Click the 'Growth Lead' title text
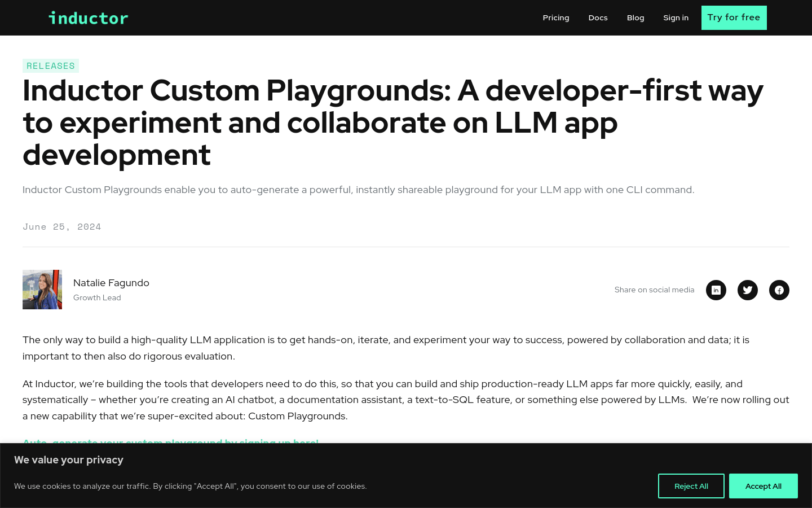Screen dimensions: 812x508 (x=97, y=297)
